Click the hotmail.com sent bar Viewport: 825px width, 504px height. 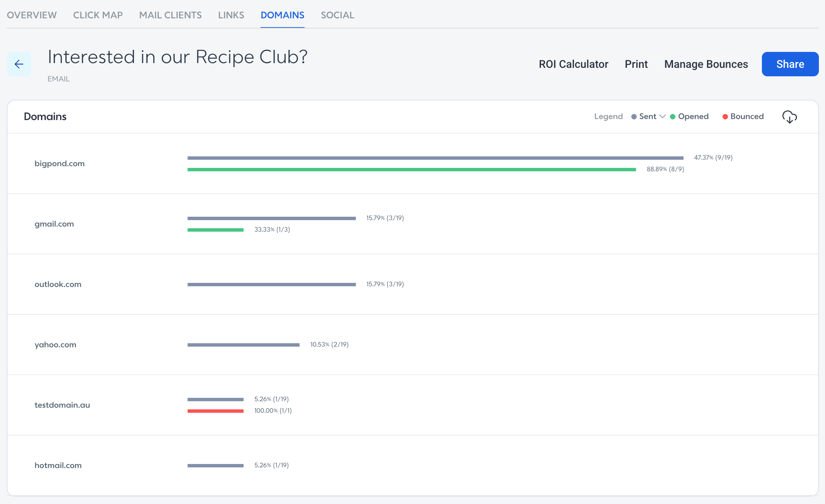(x=215, y=466)
